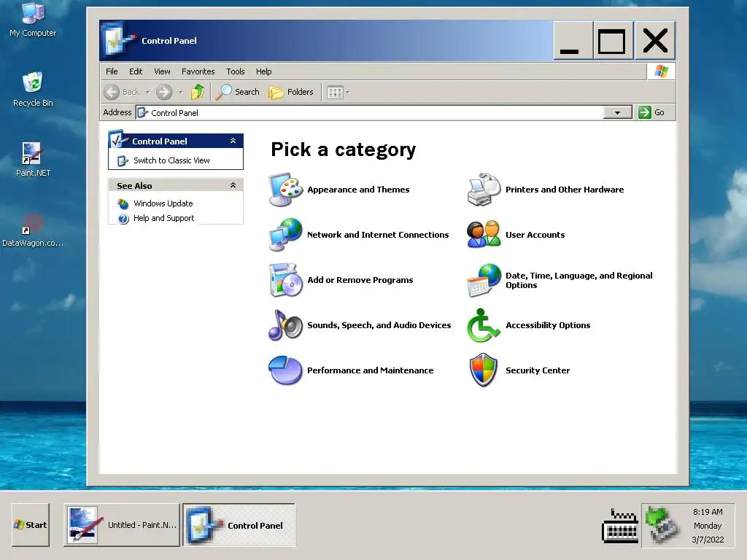Click the Help and Support link

pyautogui.click(x=163, y=218)
